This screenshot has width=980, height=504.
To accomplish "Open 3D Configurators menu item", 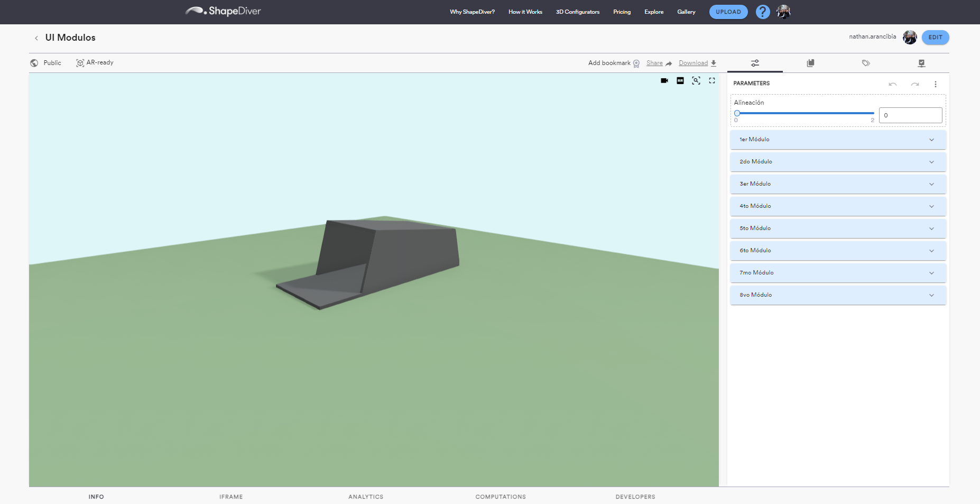I will 578,12.
